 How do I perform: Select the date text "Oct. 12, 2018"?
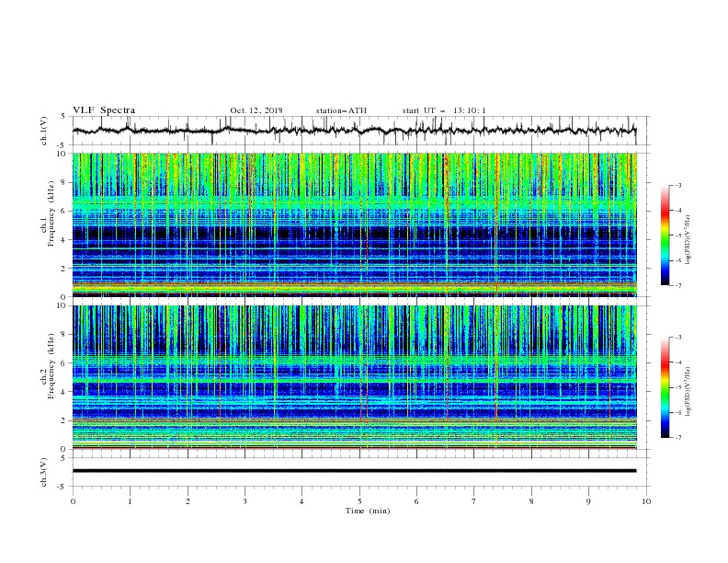pos(256,110)
